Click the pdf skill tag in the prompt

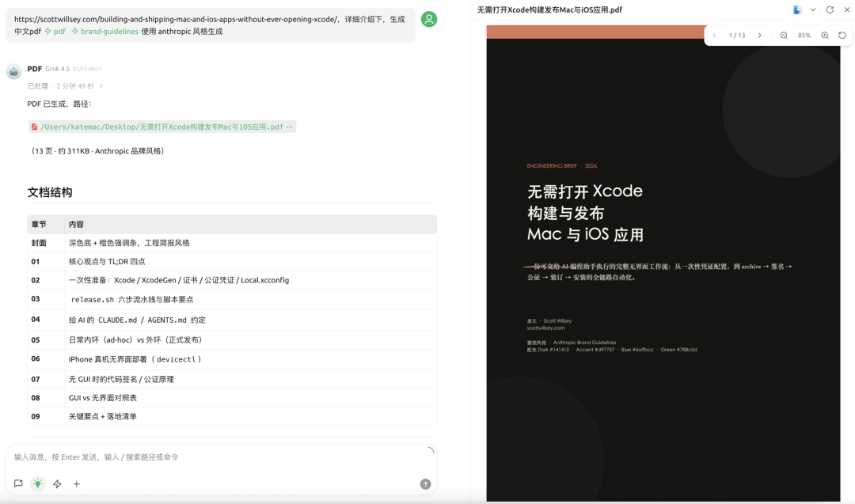pos(55,32)
